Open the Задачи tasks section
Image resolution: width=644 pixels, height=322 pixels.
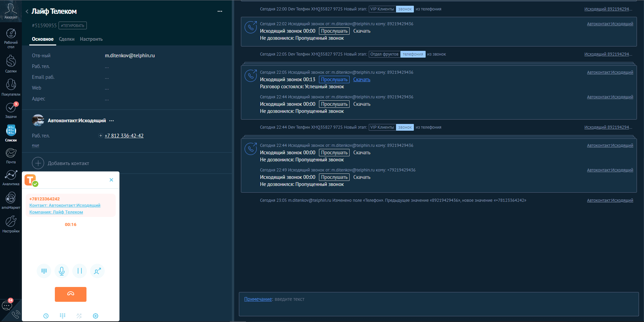point(11,110)
